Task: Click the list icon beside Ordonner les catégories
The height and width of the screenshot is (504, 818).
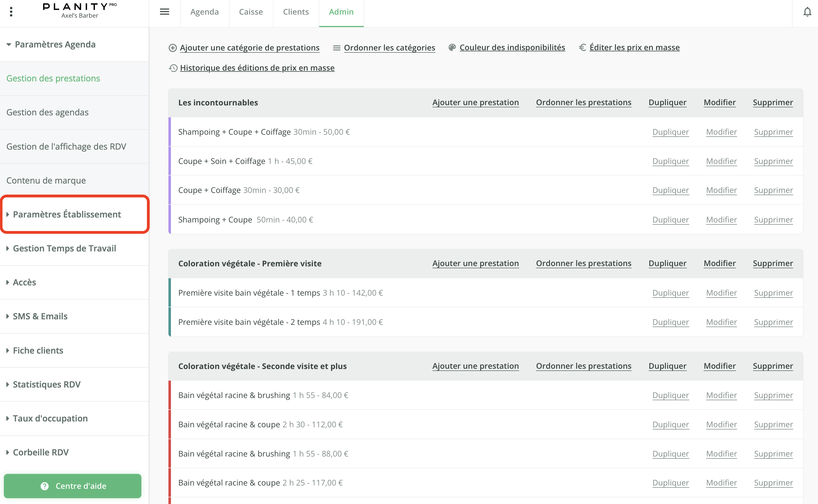Action: tap(336, 48)
